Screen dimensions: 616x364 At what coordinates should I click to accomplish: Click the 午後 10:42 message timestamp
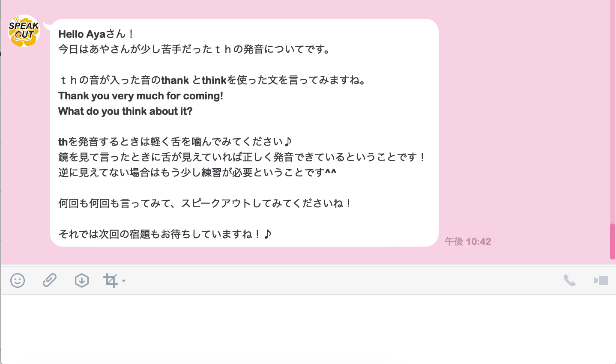click(468, 242)
